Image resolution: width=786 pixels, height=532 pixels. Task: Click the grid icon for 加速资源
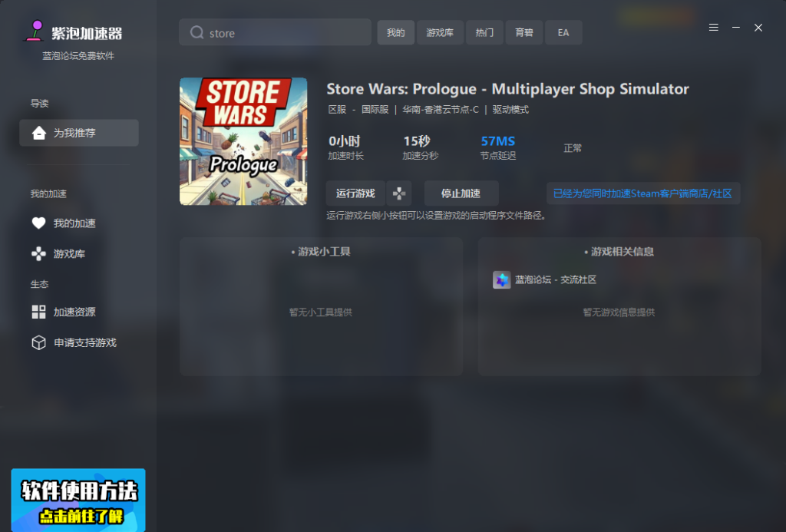[x=38, y=312]
